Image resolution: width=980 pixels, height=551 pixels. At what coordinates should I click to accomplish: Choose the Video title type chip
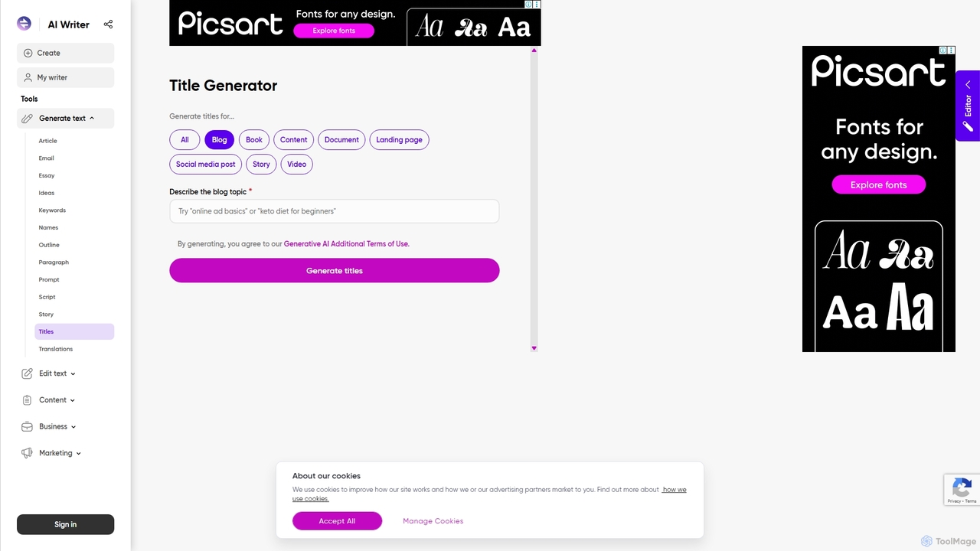(296, 165)
